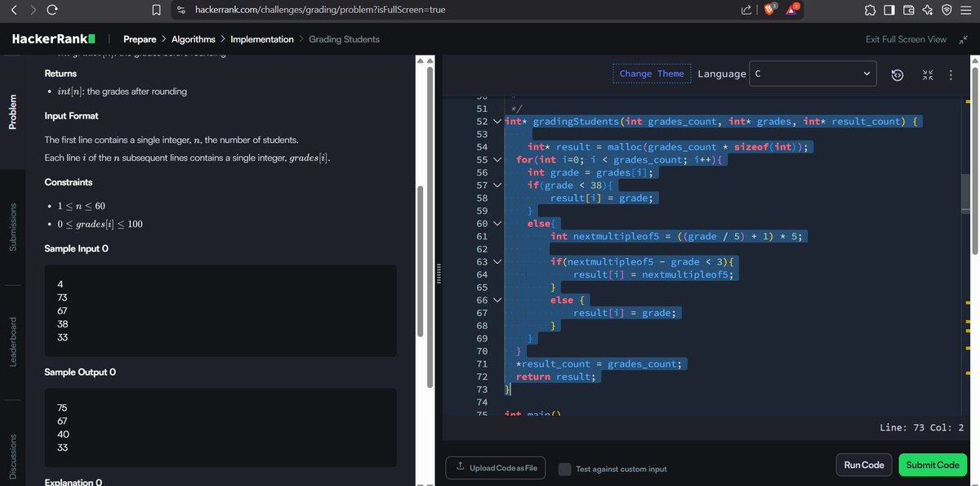Collapse code fold arrow at line 57
This screenshot has height=486, width=980.
click(x=497, y=185)
